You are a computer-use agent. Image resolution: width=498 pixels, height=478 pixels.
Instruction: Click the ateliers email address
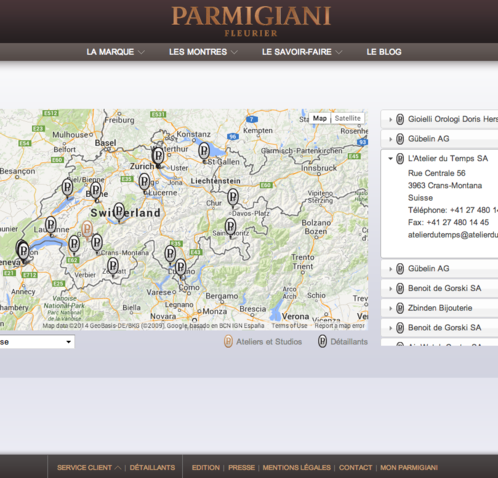[453, 235]
